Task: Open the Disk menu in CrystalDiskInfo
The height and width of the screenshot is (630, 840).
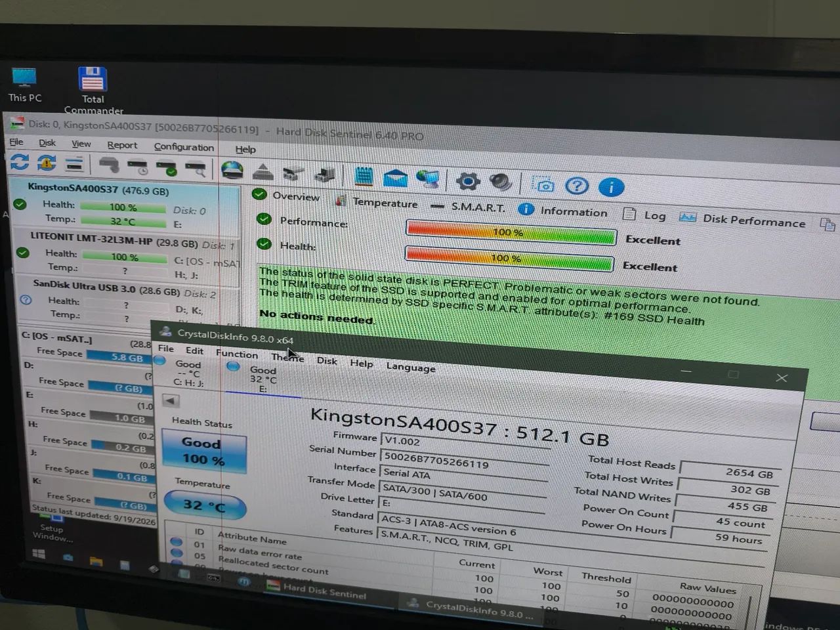Action: tap(327, 361)
